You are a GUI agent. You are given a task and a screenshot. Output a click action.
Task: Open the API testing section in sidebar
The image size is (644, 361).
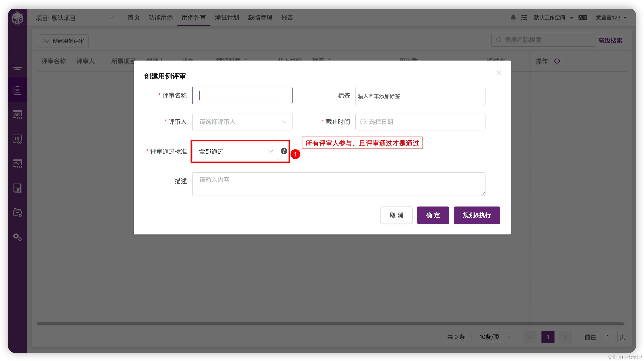(x=17, y=115)
